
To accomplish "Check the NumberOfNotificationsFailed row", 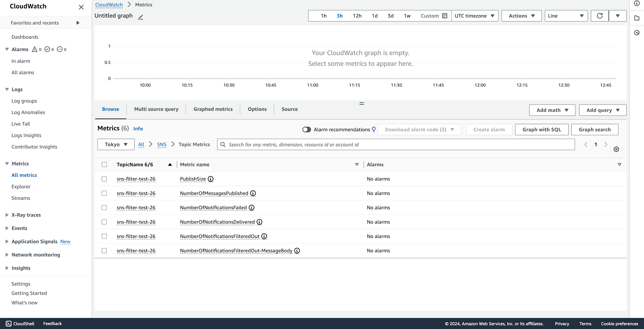I will click(104, 208).
